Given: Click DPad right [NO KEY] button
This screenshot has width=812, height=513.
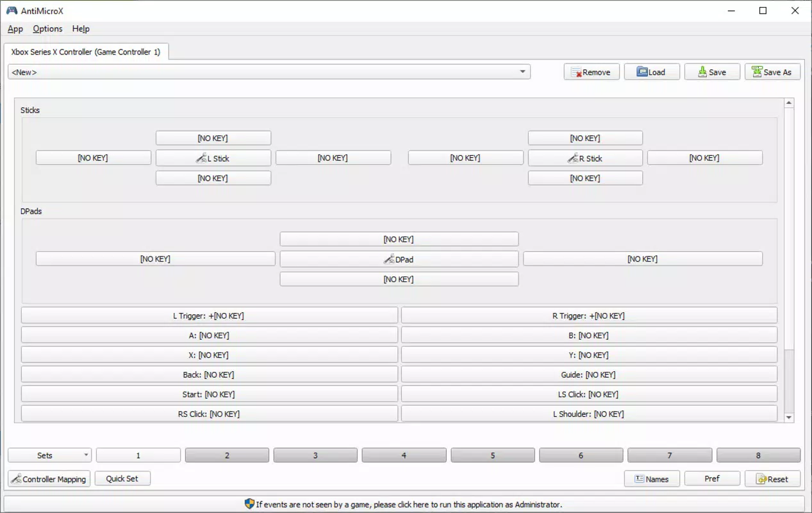Looking at the screenshot, I should [x=643, y=259].
